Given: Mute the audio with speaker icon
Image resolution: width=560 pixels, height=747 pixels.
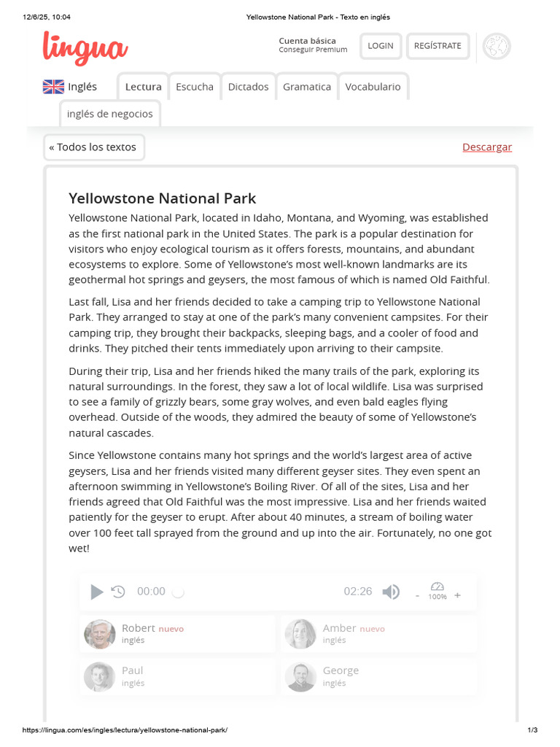Looking at the screenshot, I should 391,592.
